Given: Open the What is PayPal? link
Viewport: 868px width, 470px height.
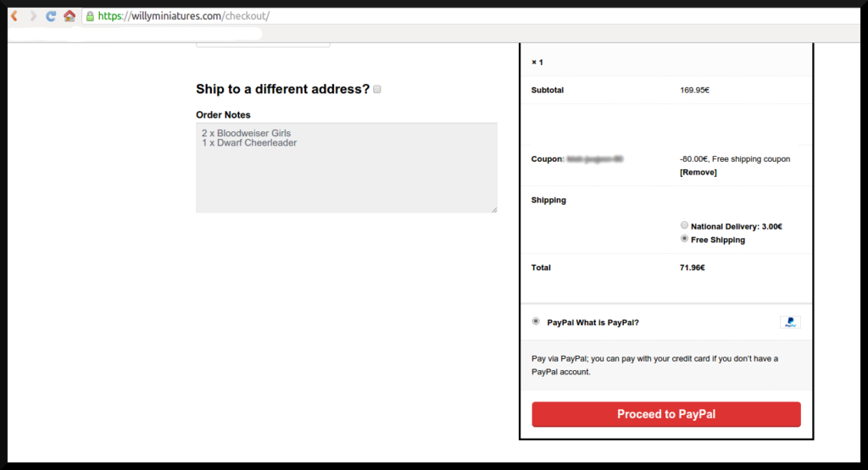Looking at the screenshot, I should pyautogui.click(x=608, y=323).
